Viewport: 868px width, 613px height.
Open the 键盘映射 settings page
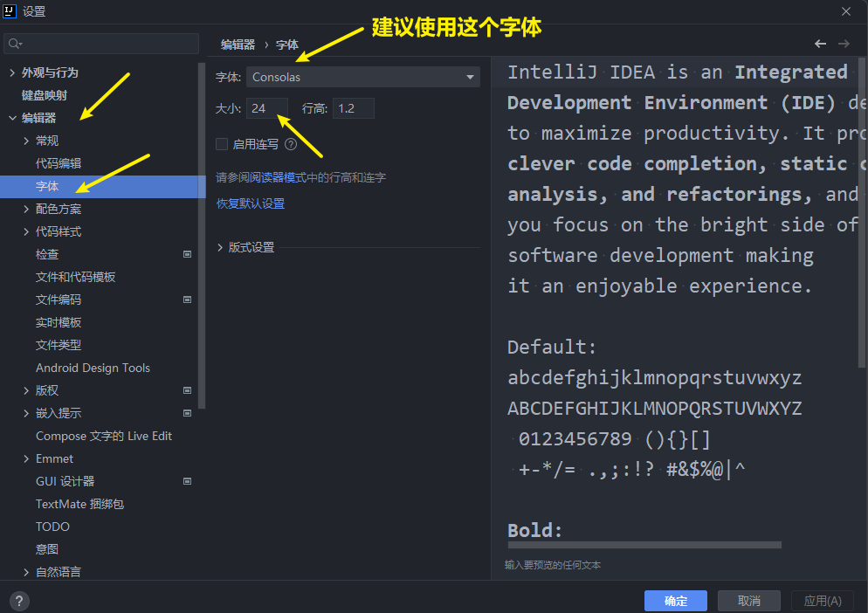(45, 95)
